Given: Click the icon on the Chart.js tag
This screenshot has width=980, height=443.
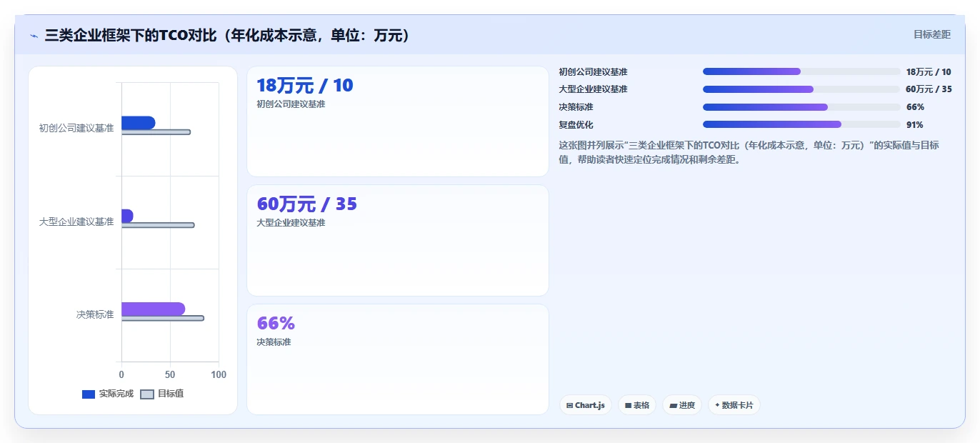Looking at the screenshot, I should (x=569, y=406).
